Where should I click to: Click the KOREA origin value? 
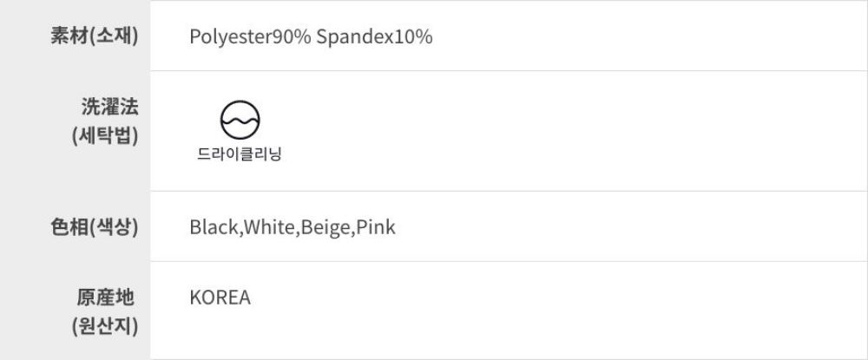point(220,298)
